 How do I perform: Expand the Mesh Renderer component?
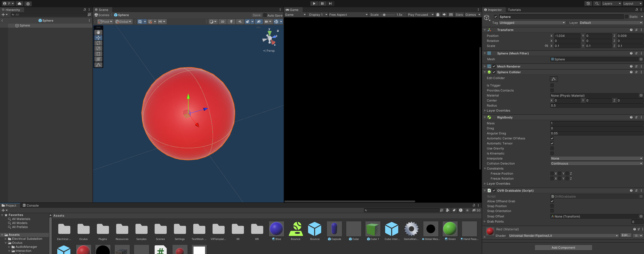point(485,66)
